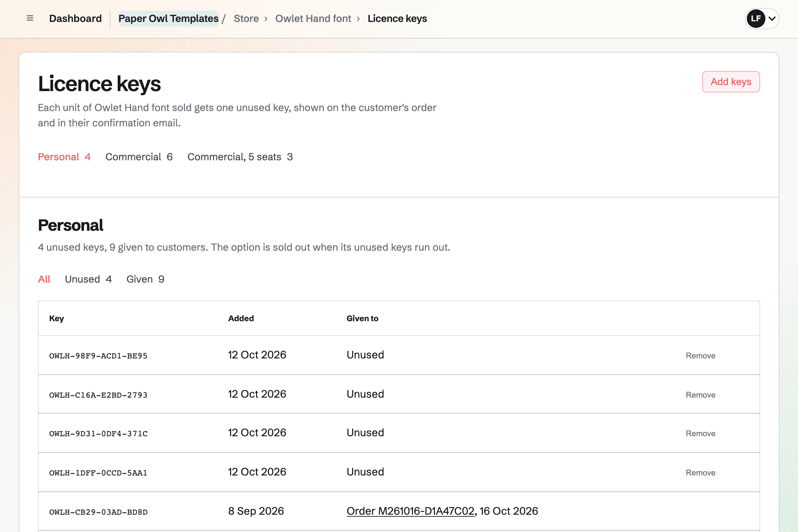Select key text OWLH-CB29-03AD-BD8D
Viewport: 798px width, 532px height.
tap(98, 512)
